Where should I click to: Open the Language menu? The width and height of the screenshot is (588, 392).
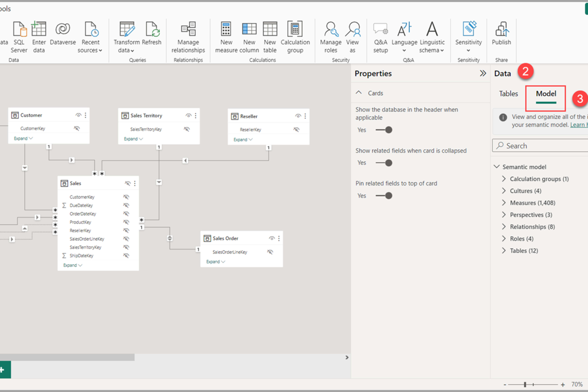point(404,37)
